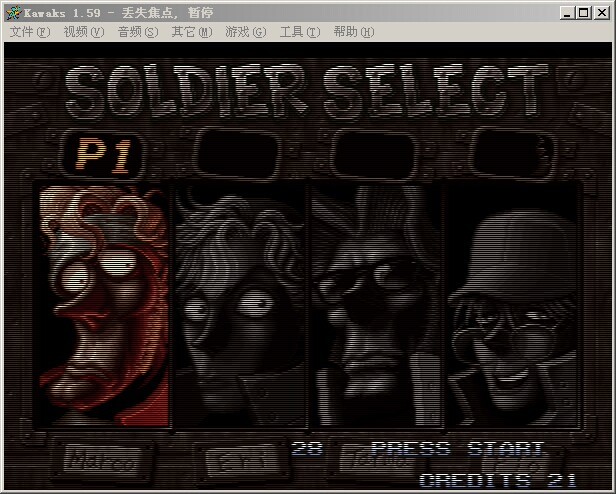This screenshot has width=616, height=494.
Task: Click the Kawaks app icon in title bar
Action: click(x=11, y=12)
